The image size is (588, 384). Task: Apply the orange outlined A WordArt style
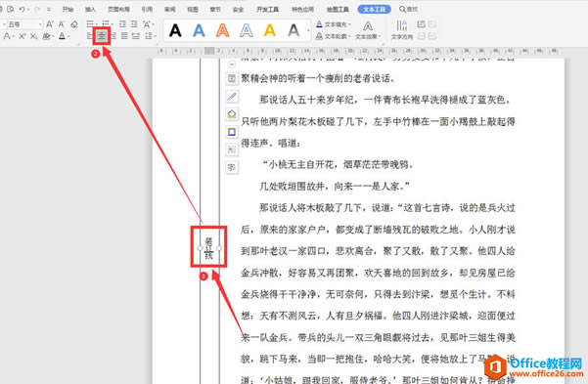(x=222, y=30)
